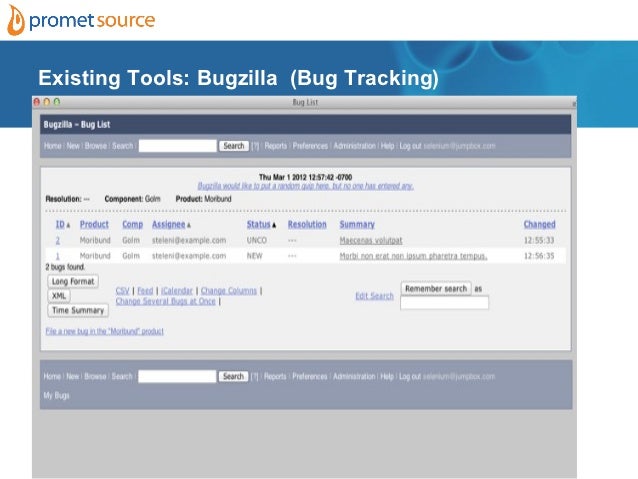The height and width of the screenshot is (479, 638).
Task: Open the Maecenas volutpat bug summary
Action: [x=371, y=241]
